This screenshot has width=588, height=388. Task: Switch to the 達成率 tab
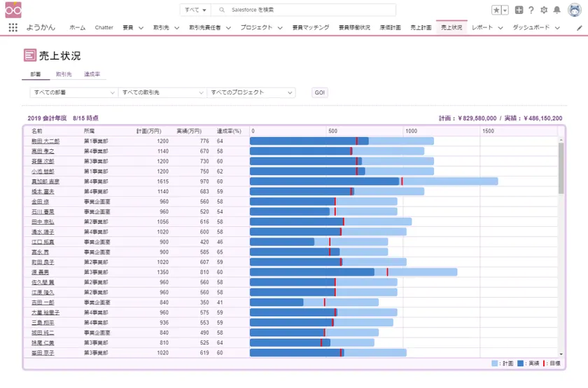pyautogui.click(x=92, y=74)
